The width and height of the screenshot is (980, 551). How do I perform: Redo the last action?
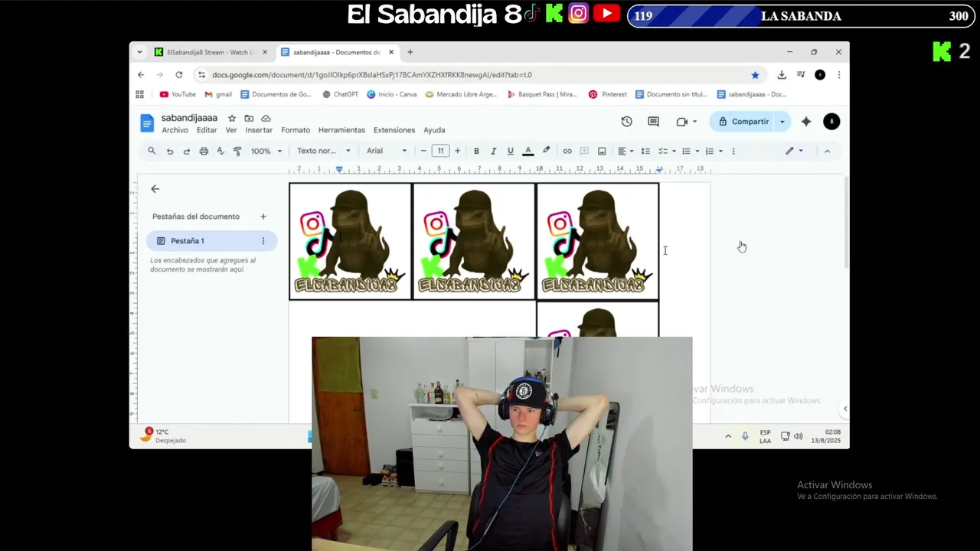coord(187,151)
